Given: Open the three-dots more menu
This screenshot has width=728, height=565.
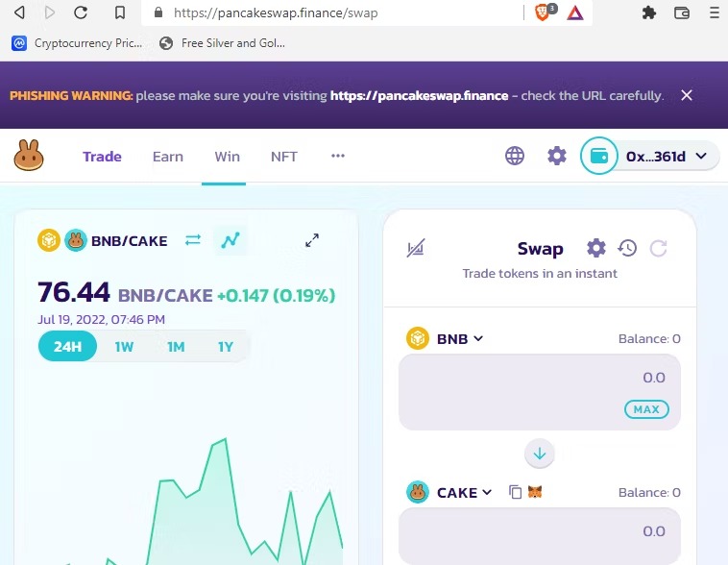Looking at the screenshot, I should pyautogui.click(x=337, y=156).
